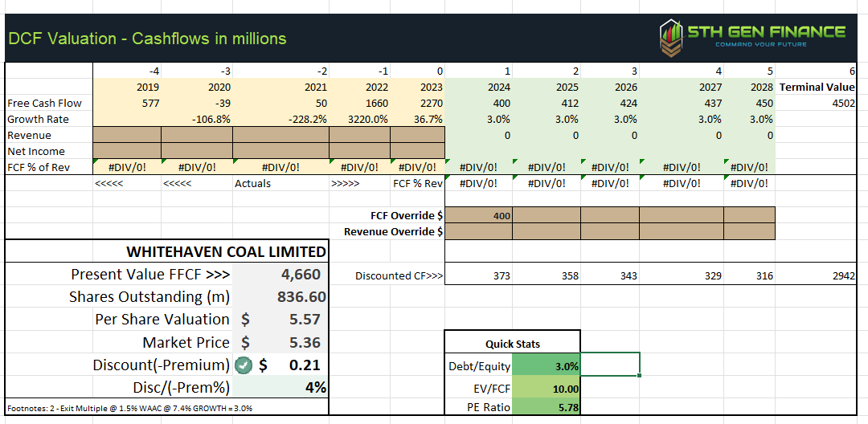Select the WHITEHAVEN COAL LIMITED title cell
The height and width of the screenshot is (424, 868).
166,251
